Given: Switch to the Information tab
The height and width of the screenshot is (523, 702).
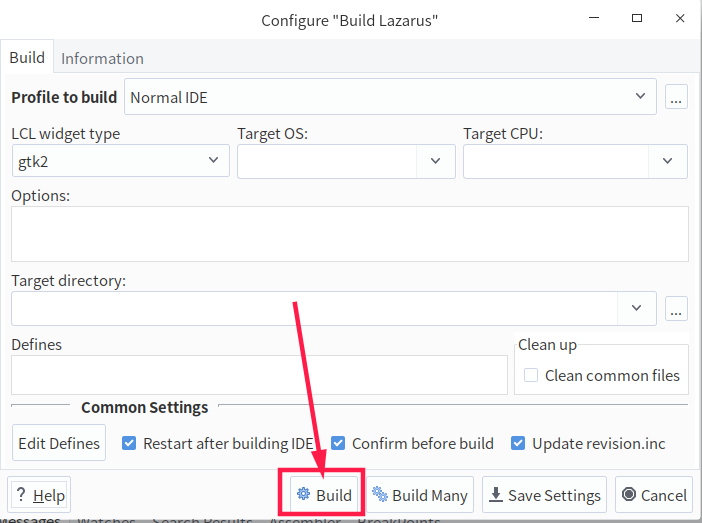Looking at the screenshot, I should click(x=102, y=59).
